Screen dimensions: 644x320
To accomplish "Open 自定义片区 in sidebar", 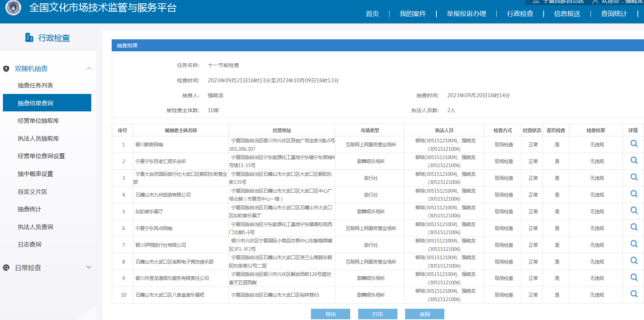I will [x=32, y=191].
